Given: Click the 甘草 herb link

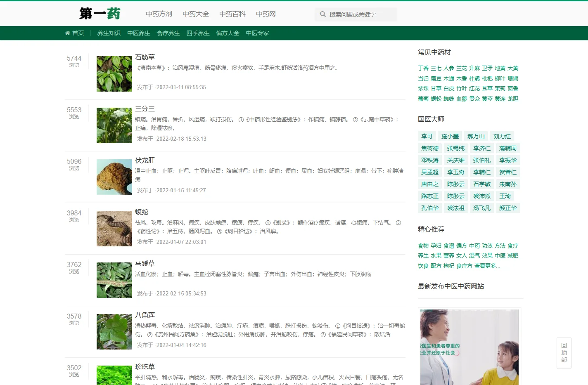Looking at the screenshot, I should tap(436, 88).
